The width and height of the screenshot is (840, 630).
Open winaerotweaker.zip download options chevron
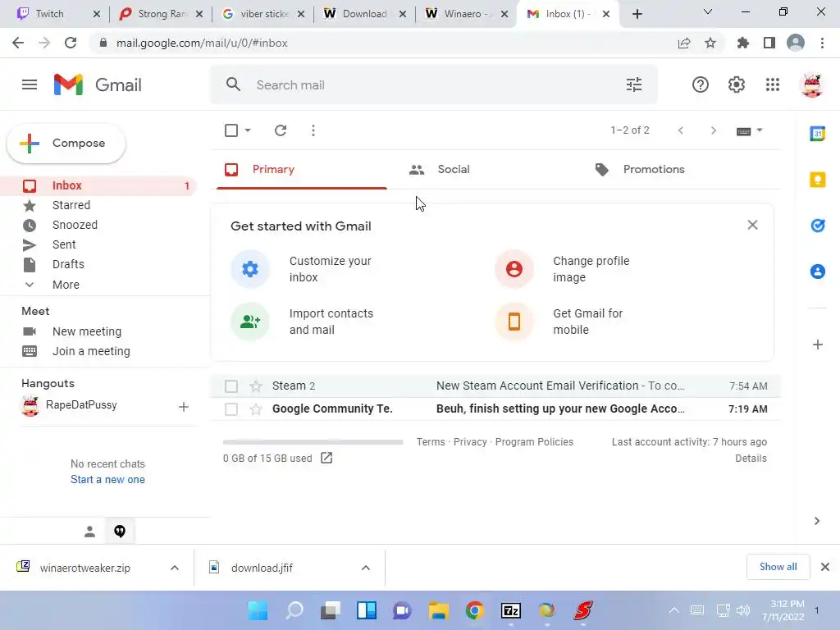coord(174,568)
